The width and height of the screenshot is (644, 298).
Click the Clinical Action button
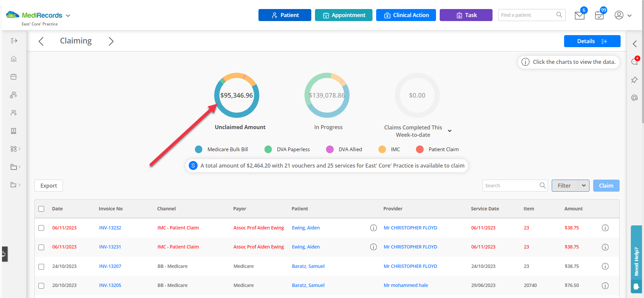tap(406, 15)
